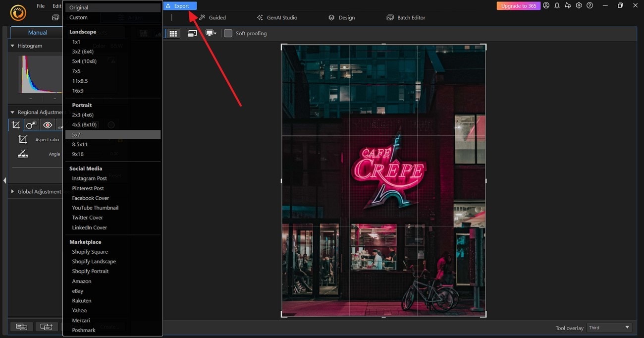Select Original aspect ratio

coord(113,7)
